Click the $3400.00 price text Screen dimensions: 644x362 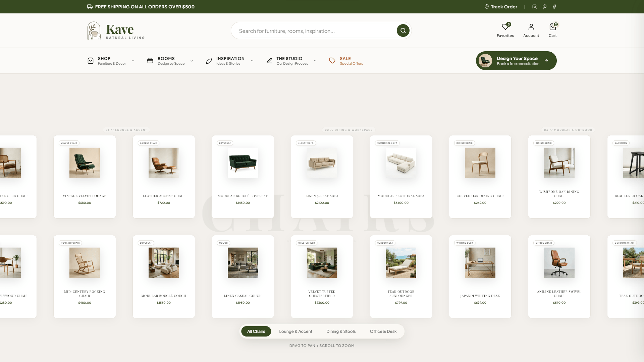[x=401, y=203]
